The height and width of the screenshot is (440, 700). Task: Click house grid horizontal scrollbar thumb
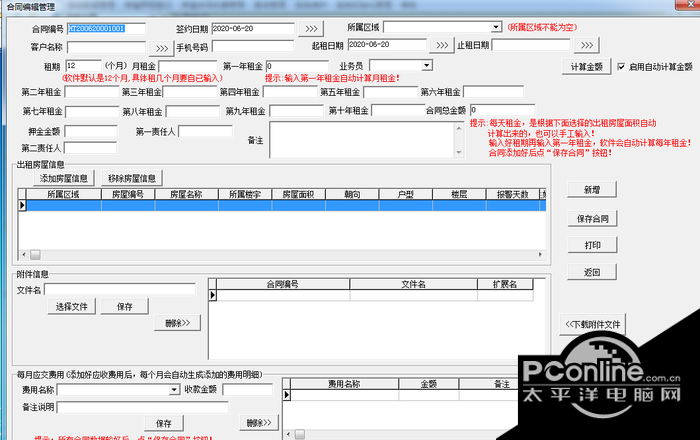[x=35, y=255]
